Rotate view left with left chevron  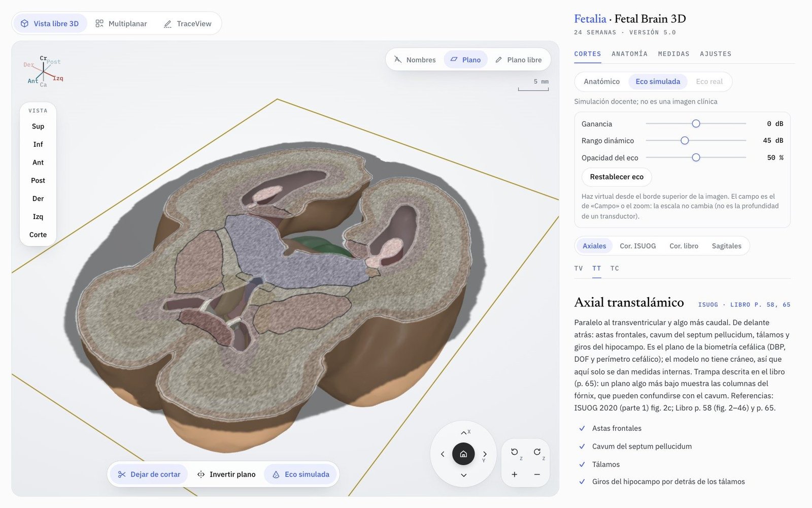coord(443,454)
